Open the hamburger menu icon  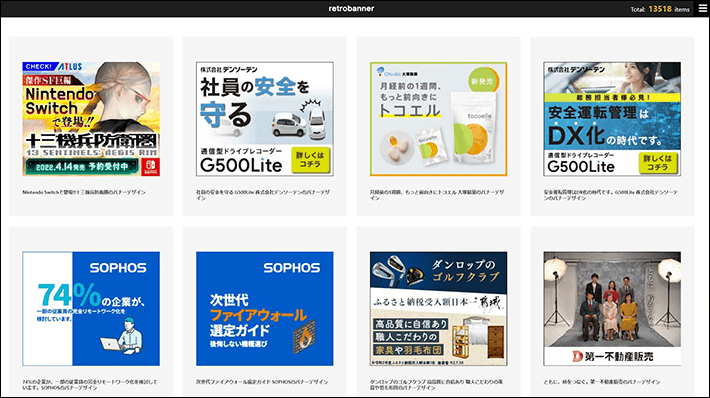pyautogui.click(x=702, y=9)
